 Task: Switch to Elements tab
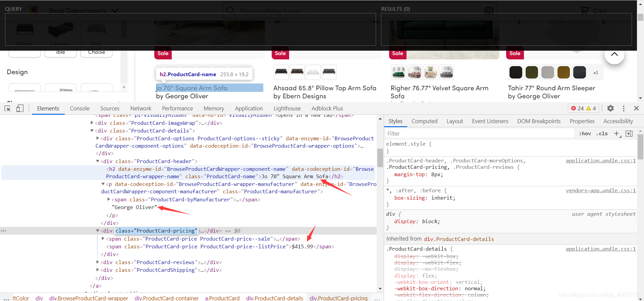point(48,108)
